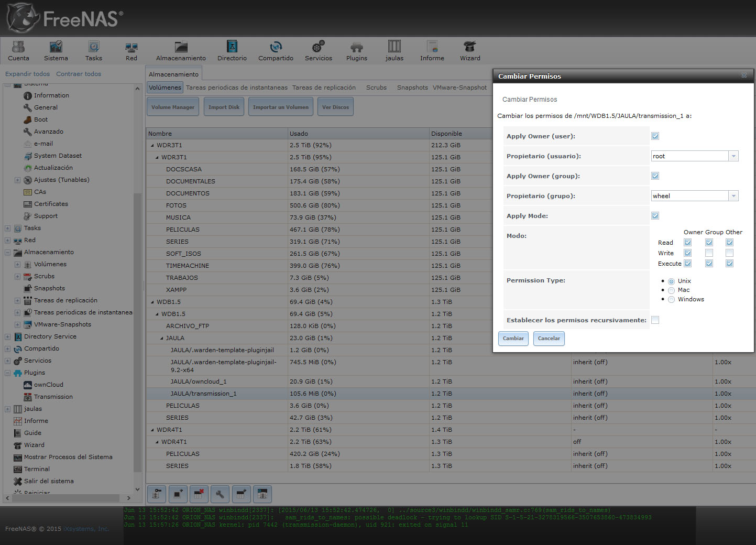Open System Dataset in the sidebar

click(x=58, y=156)
